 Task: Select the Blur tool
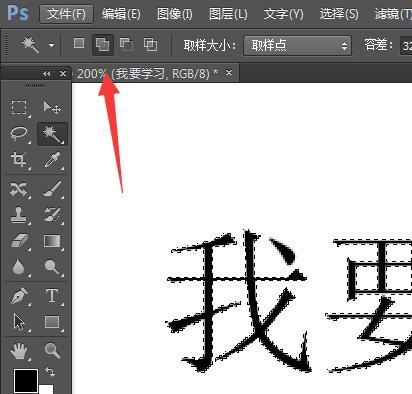click(19, 267)
